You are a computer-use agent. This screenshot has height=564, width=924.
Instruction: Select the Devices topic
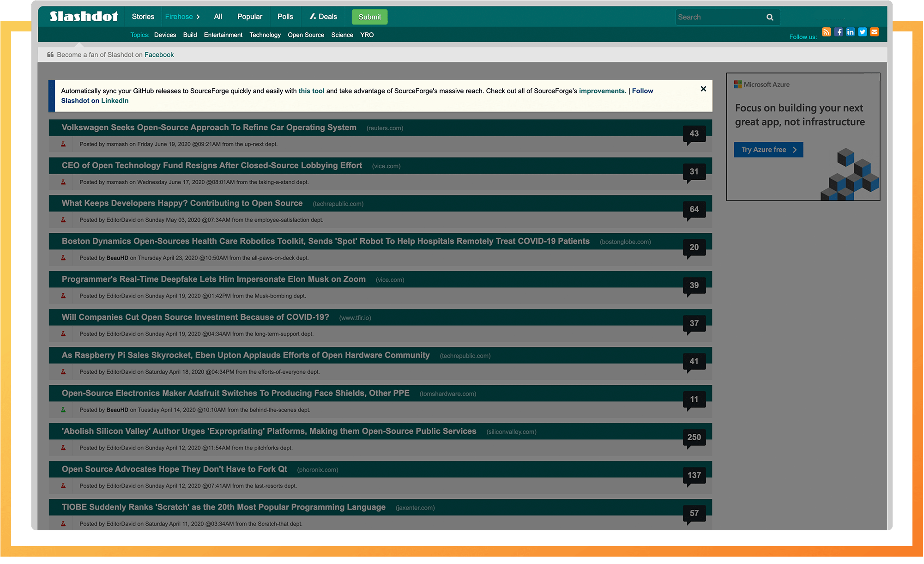click(x=165, y=35)
